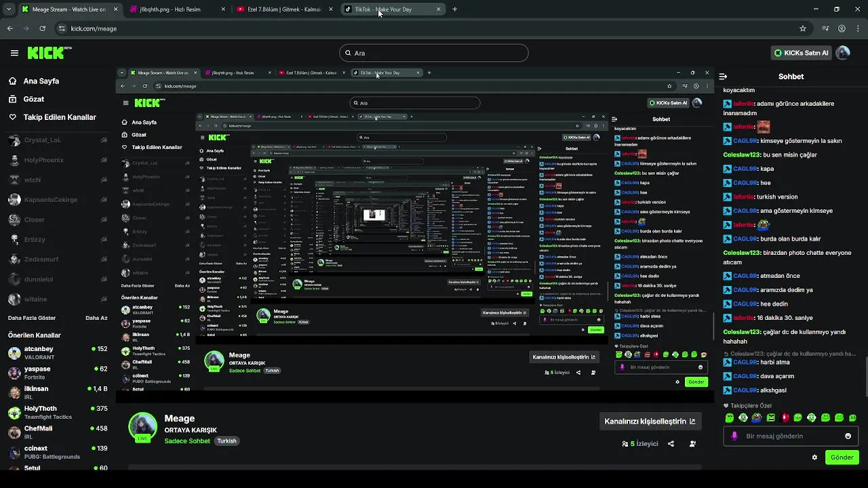This screenshot has height=488, width=868.
Task: Close the Ezel 7.Bölüm tab in the outermost tab strip
Action: pos(331,9)
